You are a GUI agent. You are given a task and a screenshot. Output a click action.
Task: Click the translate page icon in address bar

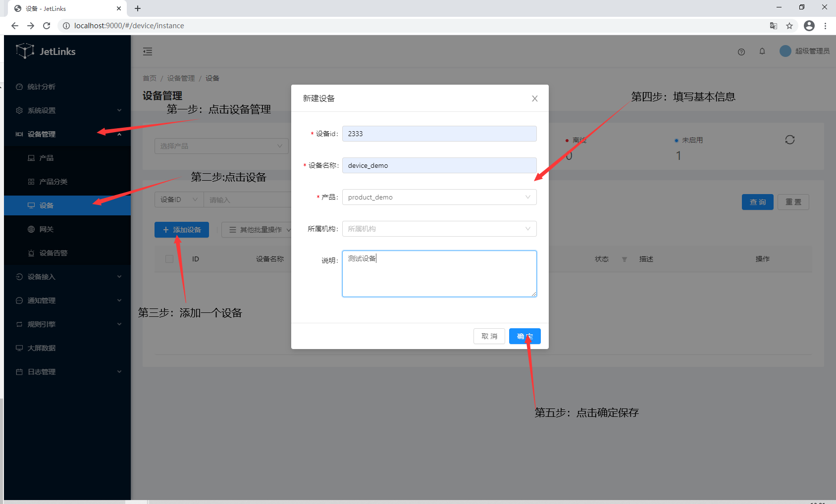point(773,26)
